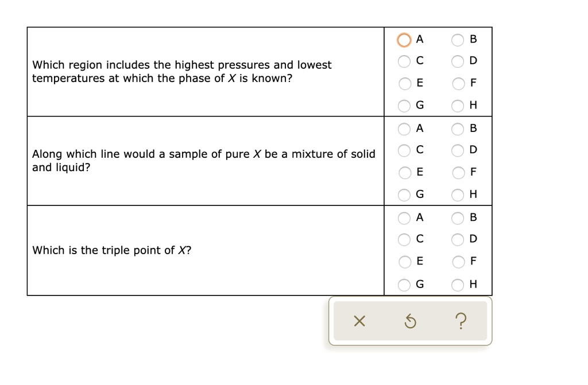Pick option G for highest pressures question
The width and height of the screenshot is (588, 385).
[x=404, y=106]
